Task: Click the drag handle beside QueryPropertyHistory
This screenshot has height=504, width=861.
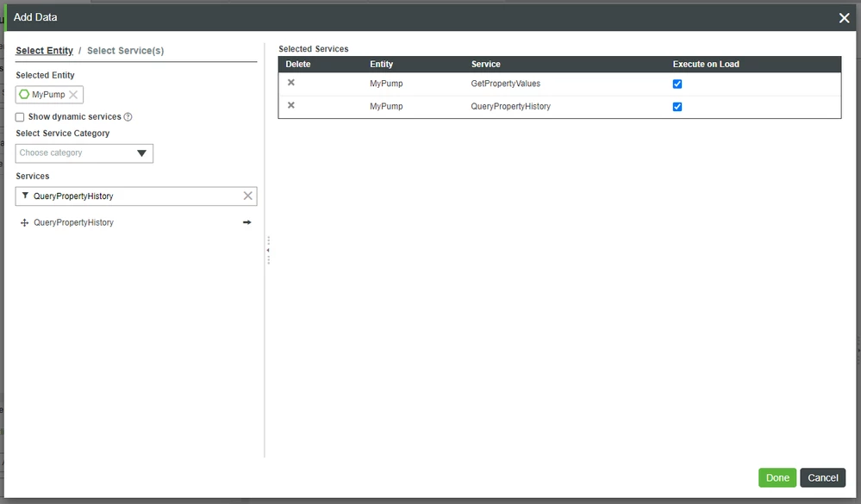Action: point(23,222)
